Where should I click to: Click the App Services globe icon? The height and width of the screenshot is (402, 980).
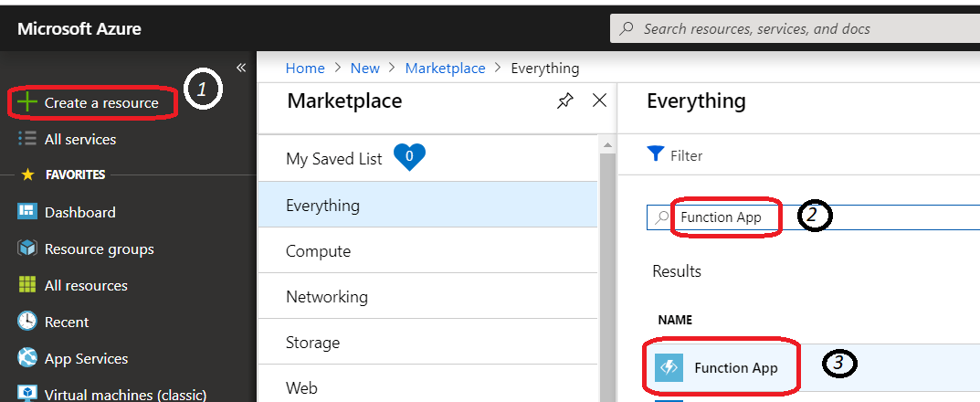tap(27, 357)
